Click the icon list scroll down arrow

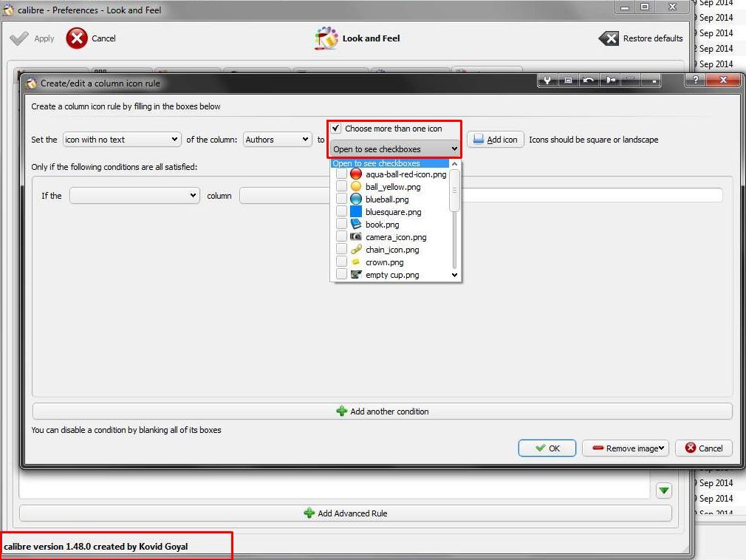454,275
